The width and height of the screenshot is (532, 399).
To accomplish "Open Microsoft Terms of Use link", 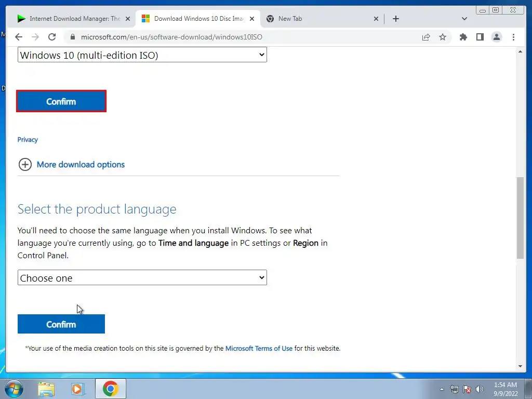I will pos(259,349).
